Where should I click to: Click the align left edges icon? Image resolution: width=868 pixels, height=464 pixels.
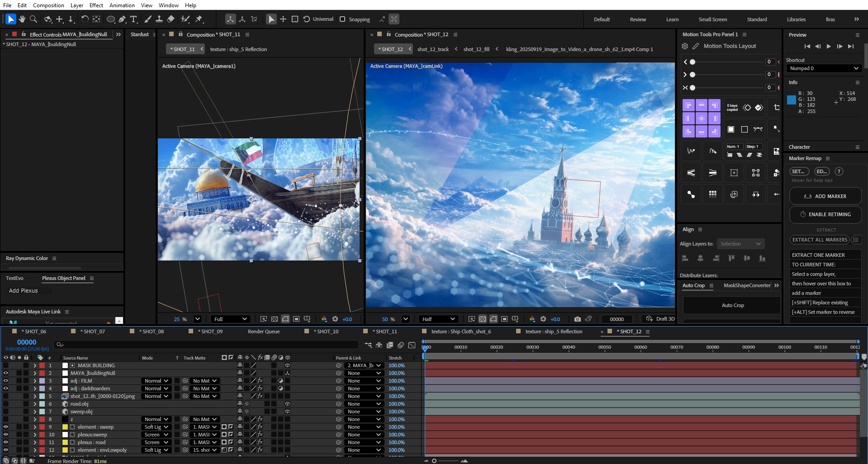click(685, 258)
